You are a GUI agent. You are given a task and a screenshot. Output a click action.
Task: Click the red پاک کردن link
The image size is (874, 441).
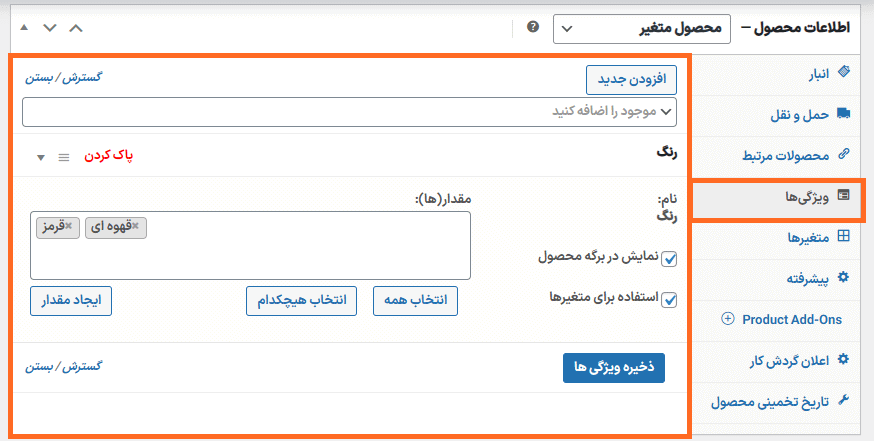click(109, 156)
